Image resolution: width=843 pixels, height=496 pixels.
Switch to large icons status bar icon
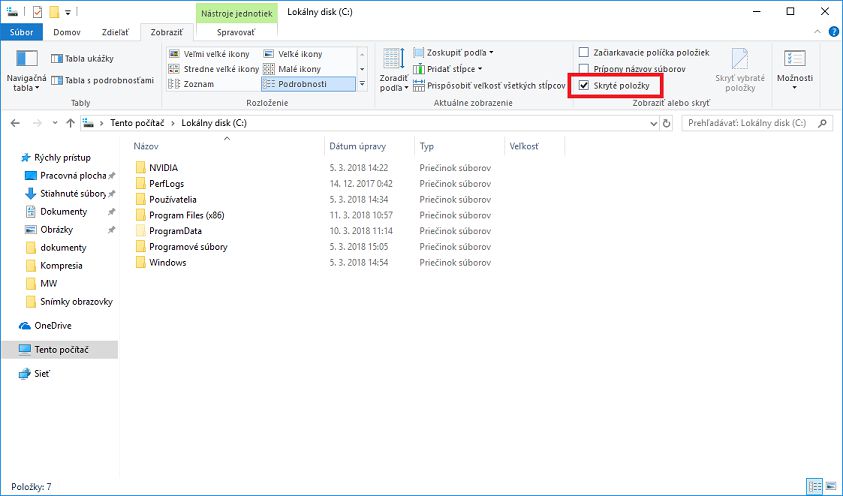[832, 487]
